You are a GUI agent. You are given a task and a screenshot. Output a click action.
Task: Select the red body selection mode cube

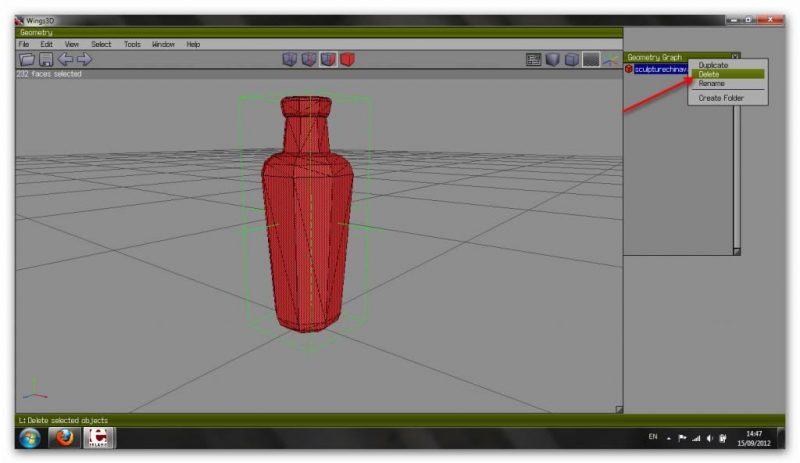click(x=347, y=60)
